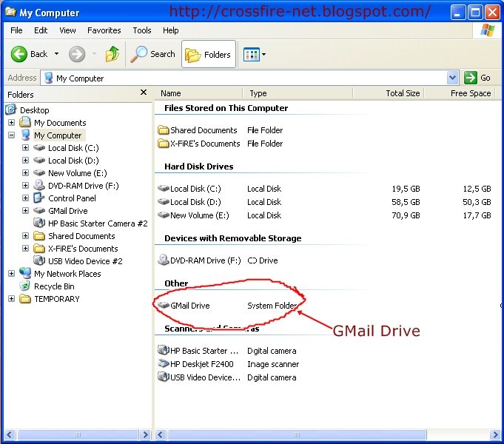The height and width of the screenshot is (444, 504).
Task: Expand Local Disk (D:) tree node
Action: click(x=25, y=160)
